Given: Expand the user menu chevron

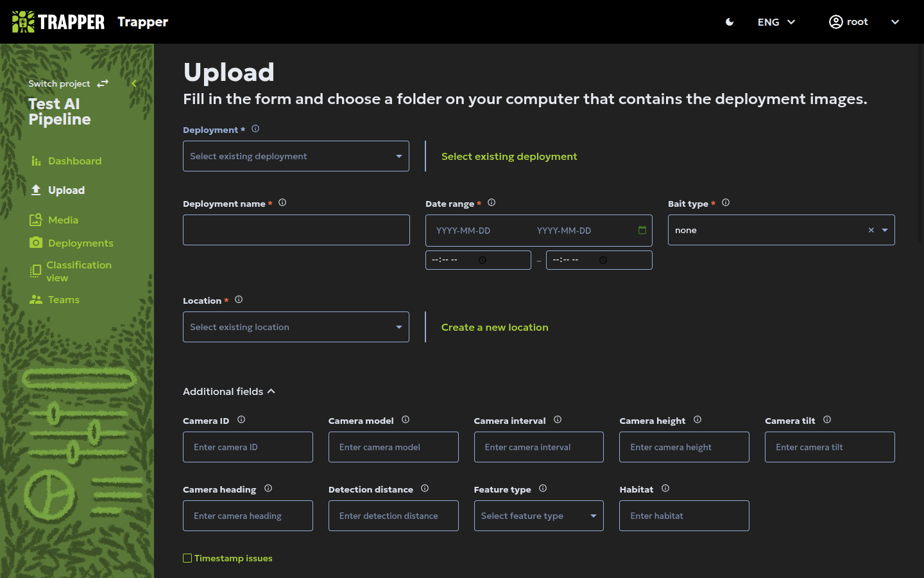Looking at the screenshot, I should (895, 22).
